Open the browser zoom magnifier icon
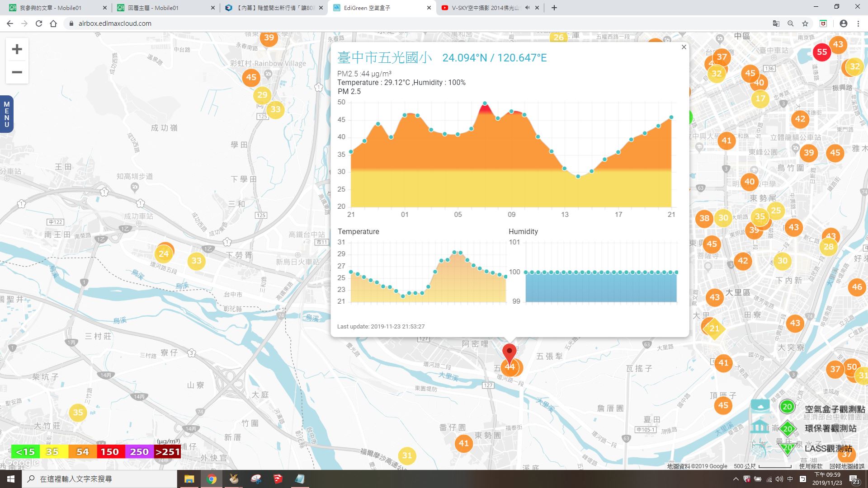 [791, 23]
